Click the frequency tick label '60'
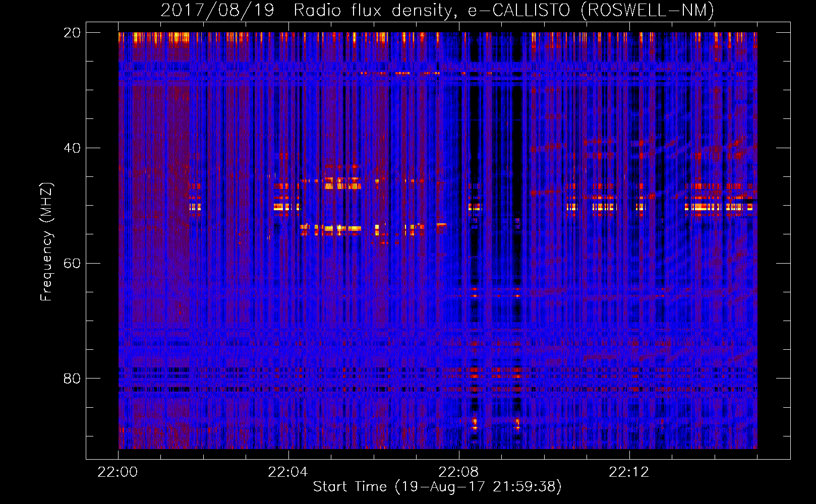Image resolution: width=816 pixels, height=504 pixels. click(72, 263)
